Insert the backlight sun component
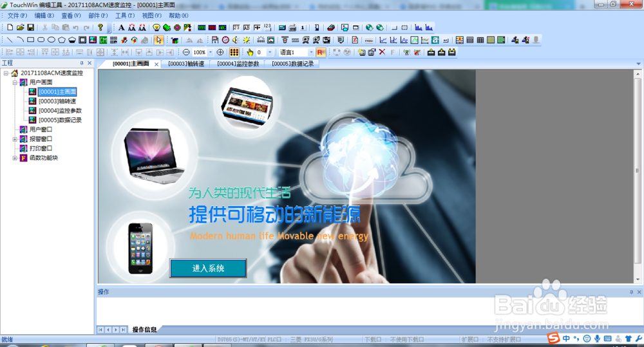The image size is (644, 347). 247,40
